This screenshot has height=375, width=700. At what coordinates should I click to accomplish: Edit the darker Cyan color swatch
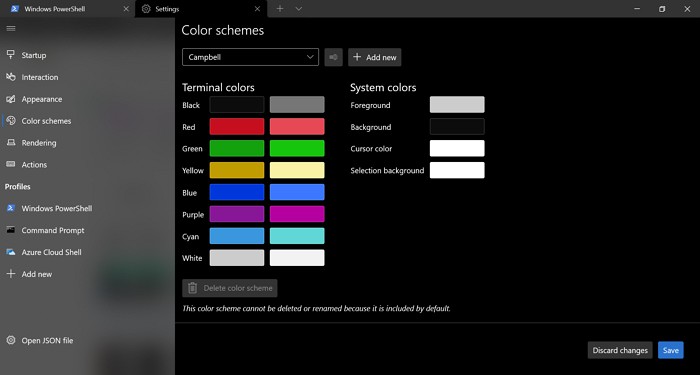pyautogui.click(x=237, y=236)
